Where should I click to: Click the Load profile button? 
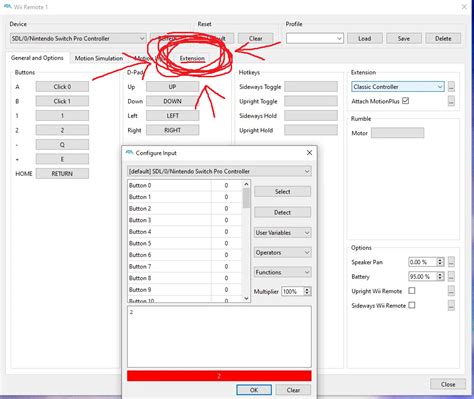[365, 39]
